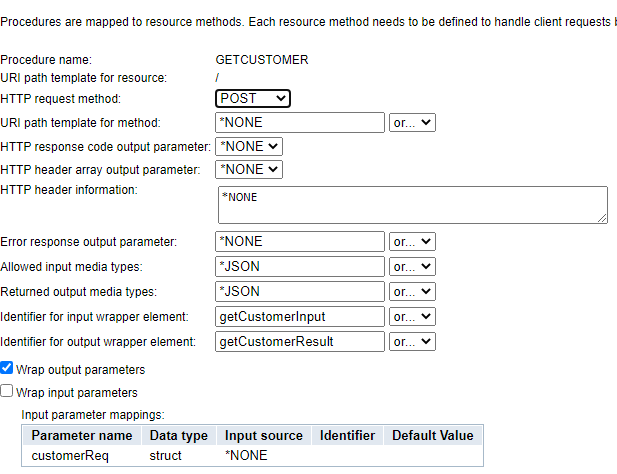Expand 'or...' dropdown next to getCustomerInput
Viewport: 617px width, 474px height.
click(412, 317)
